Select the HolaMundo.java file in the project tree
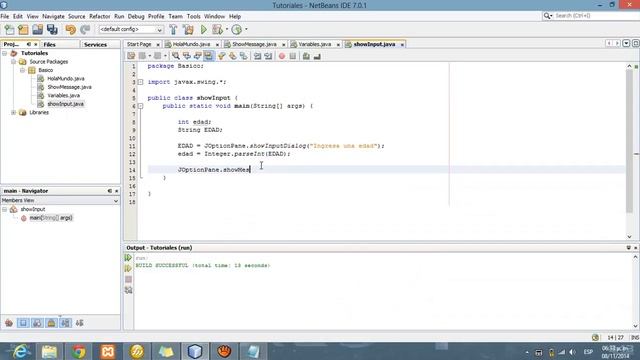 66,78
